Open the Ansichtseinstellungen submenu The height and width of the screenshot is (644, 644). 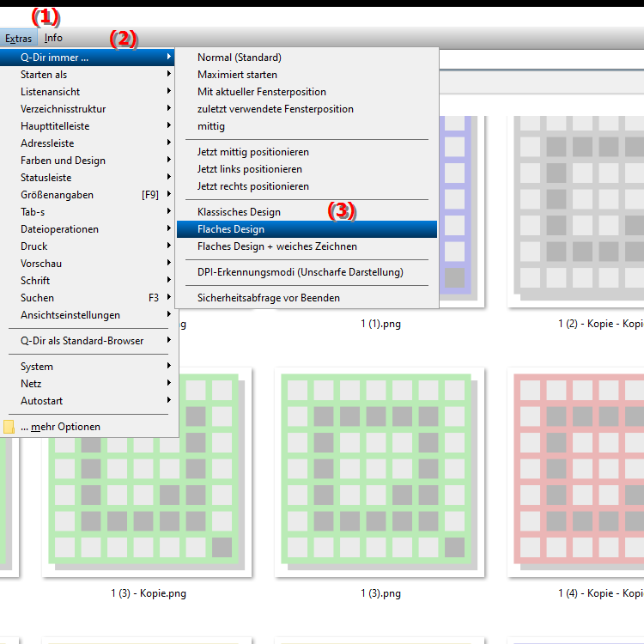pyautogui.click(x=88, y=315)
